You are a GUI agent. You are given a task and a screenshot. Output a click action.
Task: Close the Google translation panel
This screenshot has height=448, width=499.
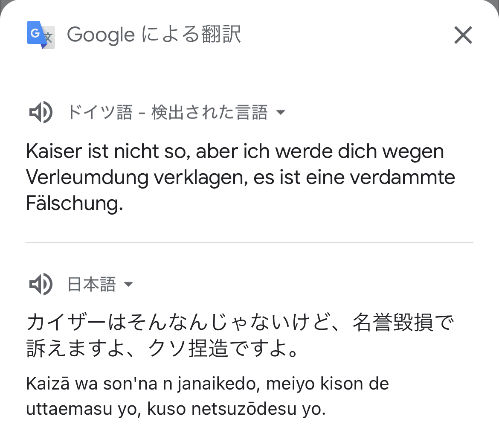pyautogui.click(x=463, y=35)
